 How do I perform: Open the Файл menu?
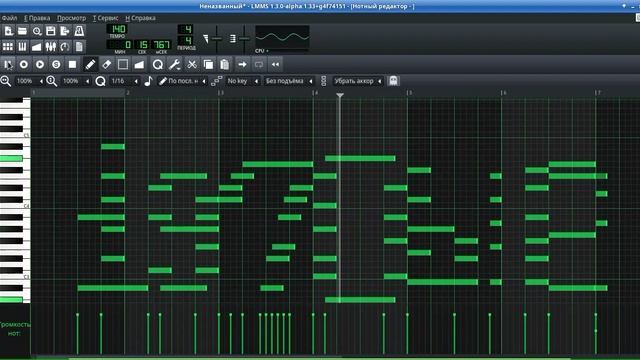tap(9, 18)
